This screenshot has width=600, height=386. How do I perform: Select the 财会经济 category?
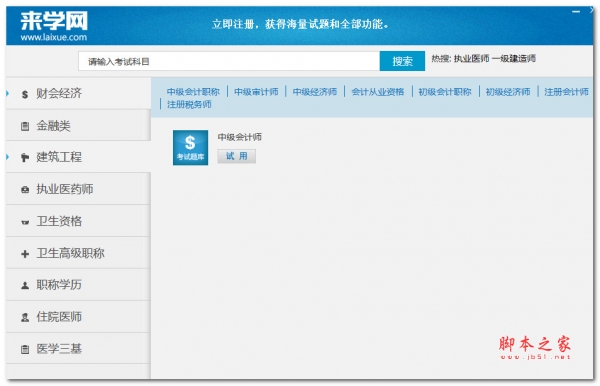point(78,93)
